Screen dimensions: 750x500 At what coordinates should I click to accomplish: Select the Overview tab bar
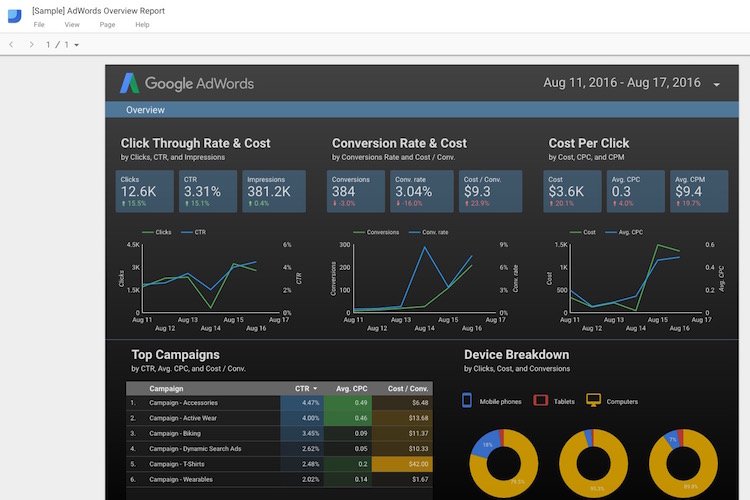pyautogui.click(x=422, y=110)
